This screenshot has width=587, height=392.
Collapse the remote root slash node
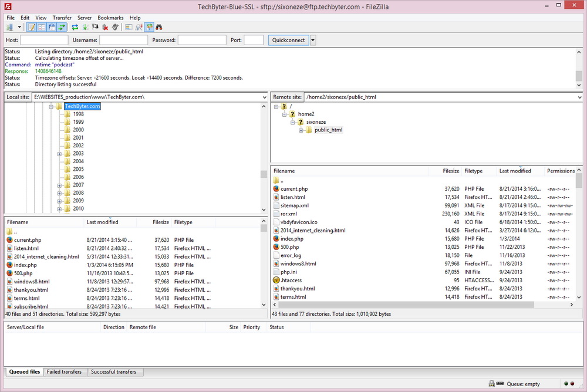click(276, 107)
